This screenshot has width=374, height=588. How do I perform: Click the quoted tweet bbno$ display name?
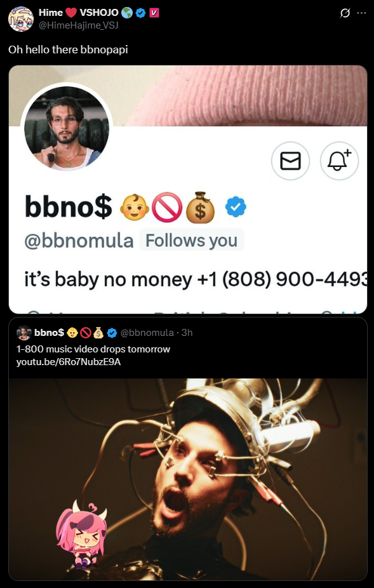[49, 333]
